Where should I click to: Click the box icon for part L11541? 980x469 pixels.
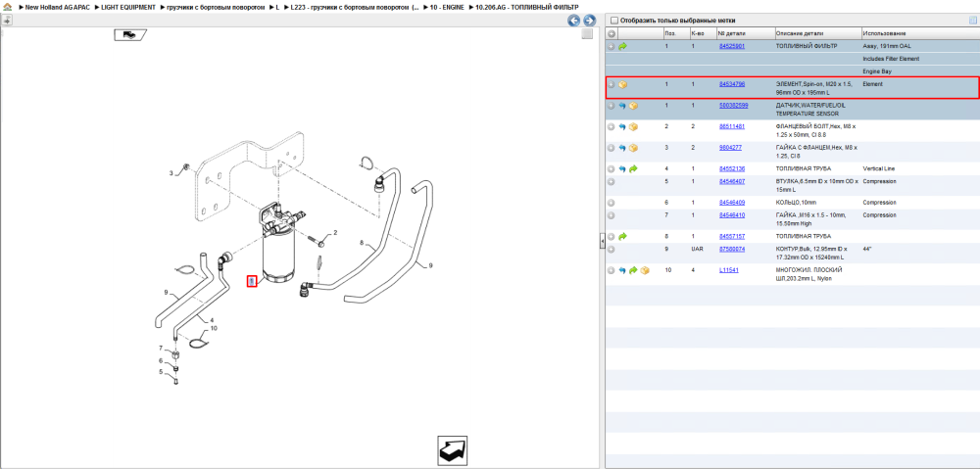(x=645, y=270)
